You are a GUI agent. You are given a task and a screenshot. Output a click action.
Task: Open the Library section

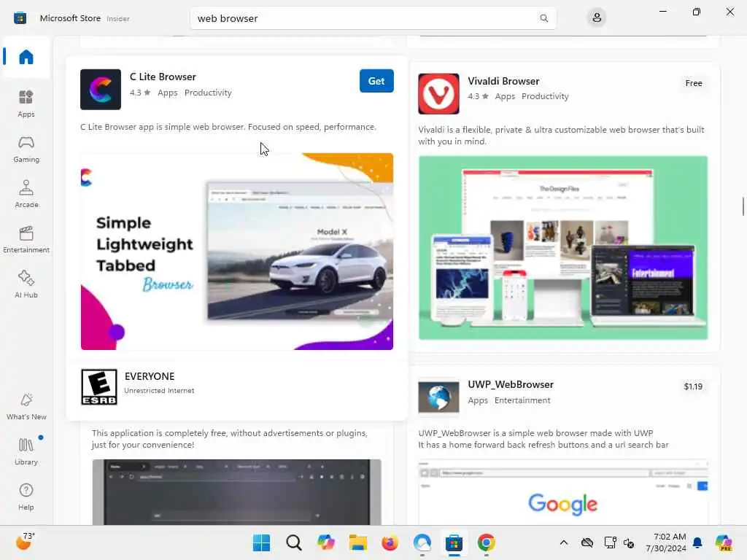pos(26,451)
